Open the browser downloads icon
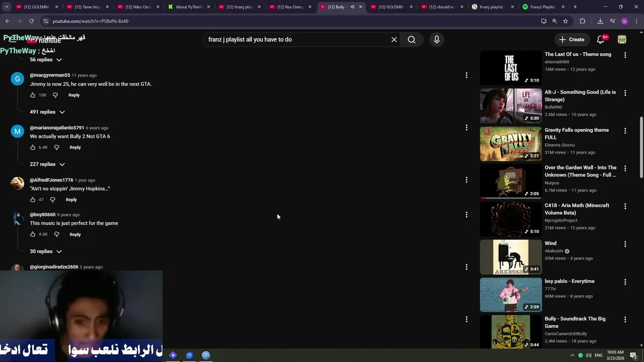The width and height of the screenshot is (644, 362). click(600, 21)
